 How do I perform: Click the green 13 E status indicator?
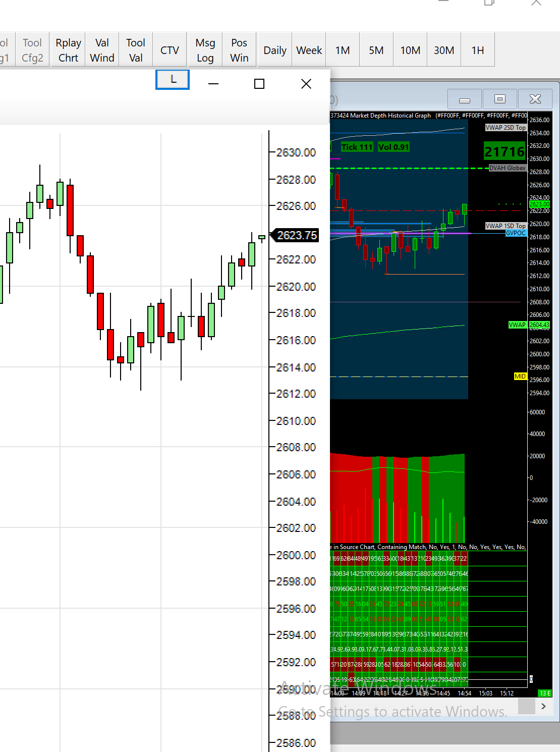[545, 693]
